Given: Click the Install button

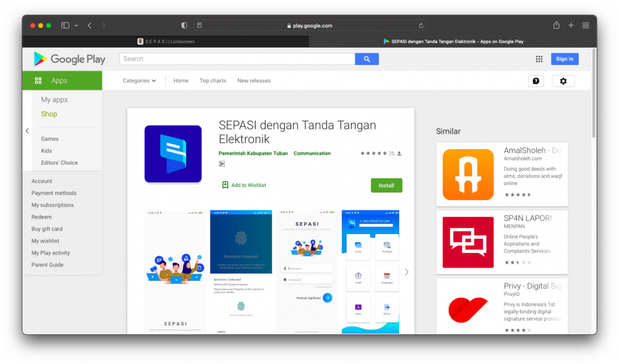Looking at the screenshot, I should tap(386, 185).
